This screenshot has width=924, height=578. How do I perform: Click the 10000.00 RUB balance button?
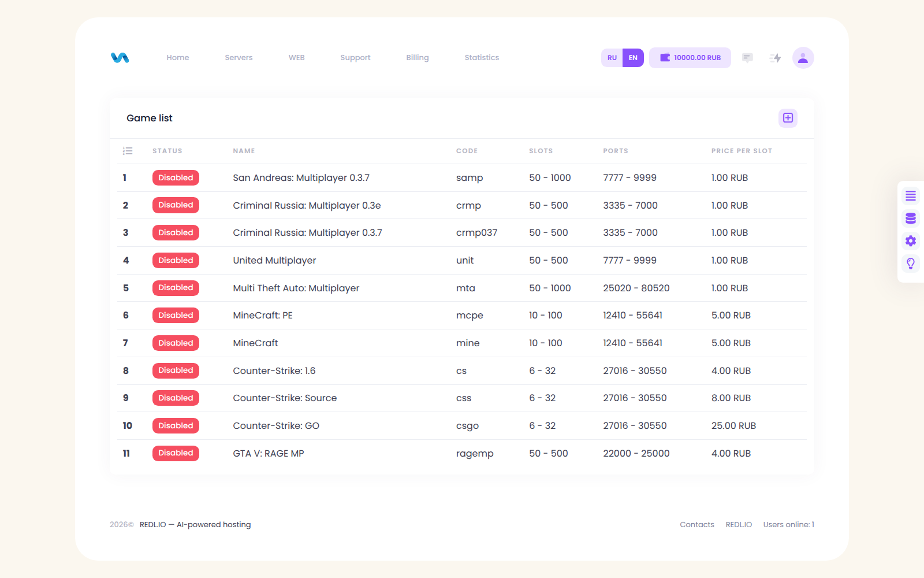690,58
